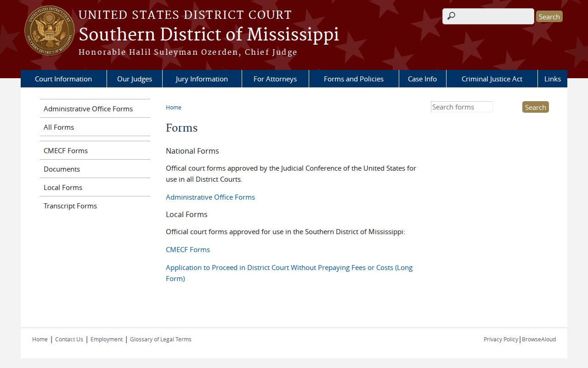This screenshot has height=368, width=588.
Task: Click the magnifier icon in site search
Action: click(x=451, y=17)
